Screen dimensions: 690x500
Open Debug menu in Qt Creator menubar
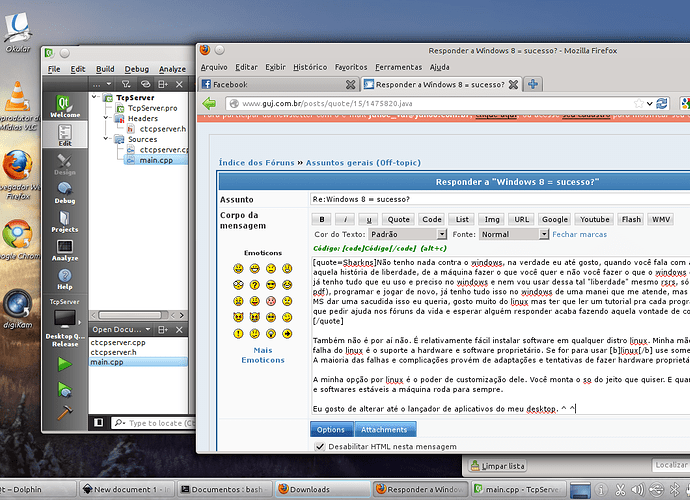coord(137,69)
